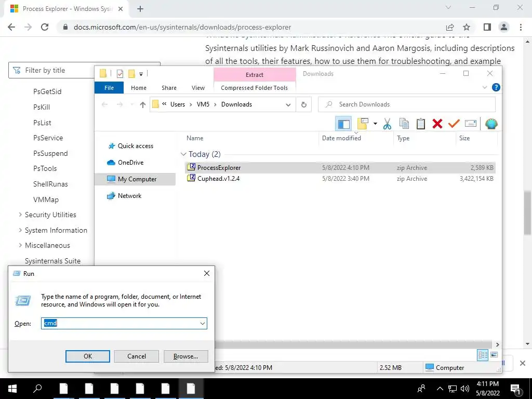
Task: Open the Run dialog Open field dropdown arrow
Action: coord(203,323)
